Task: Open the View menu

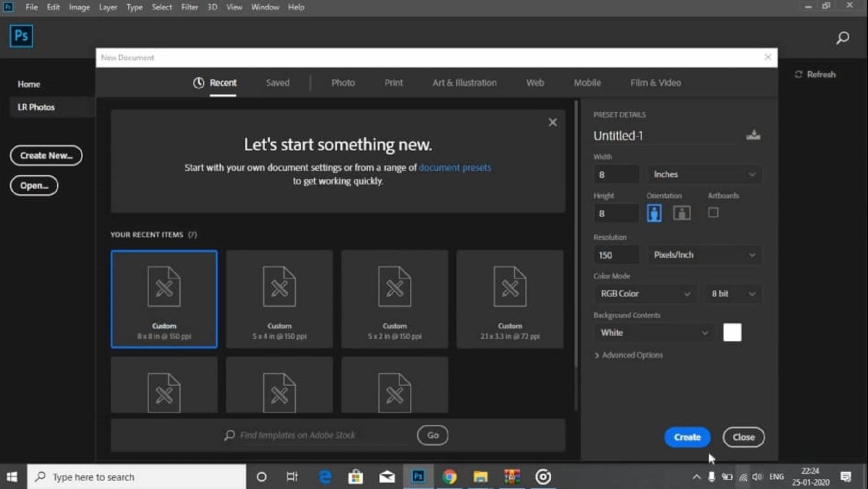Action: (234, 7)
